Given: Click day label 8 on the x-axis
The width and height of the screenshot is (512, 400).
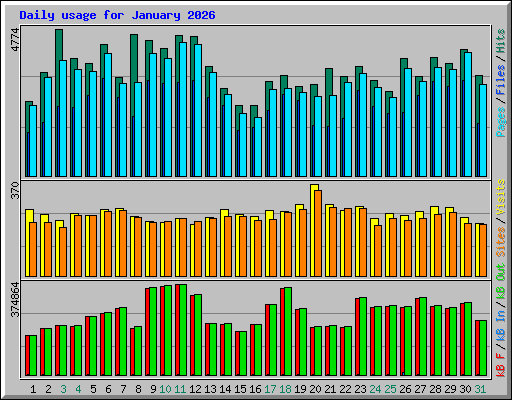Looking at the screenshot, I should pyautogui.click(x=138, y=389).
